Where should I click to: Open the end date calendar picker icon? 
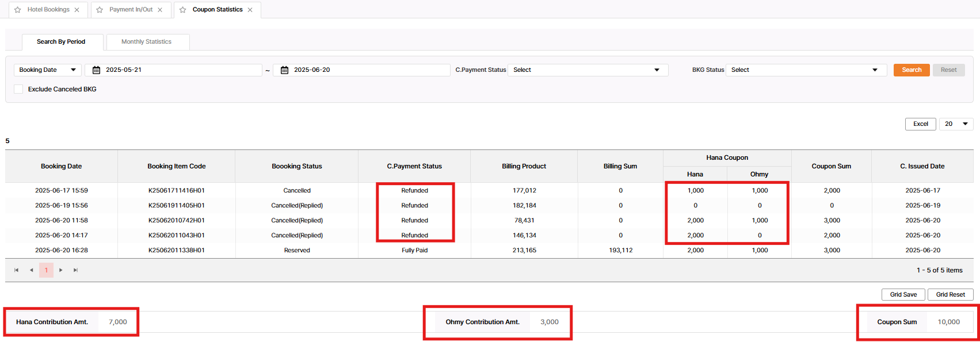point(284,70)
